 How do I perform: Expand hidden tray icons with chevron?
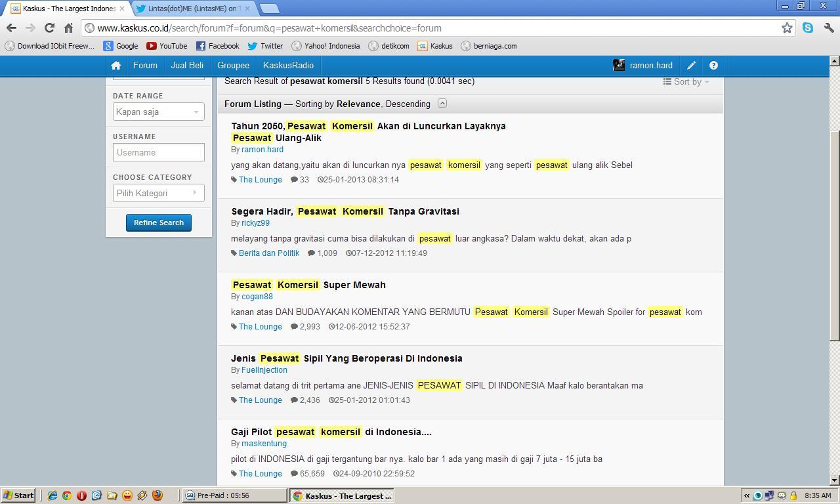(747, 495)
